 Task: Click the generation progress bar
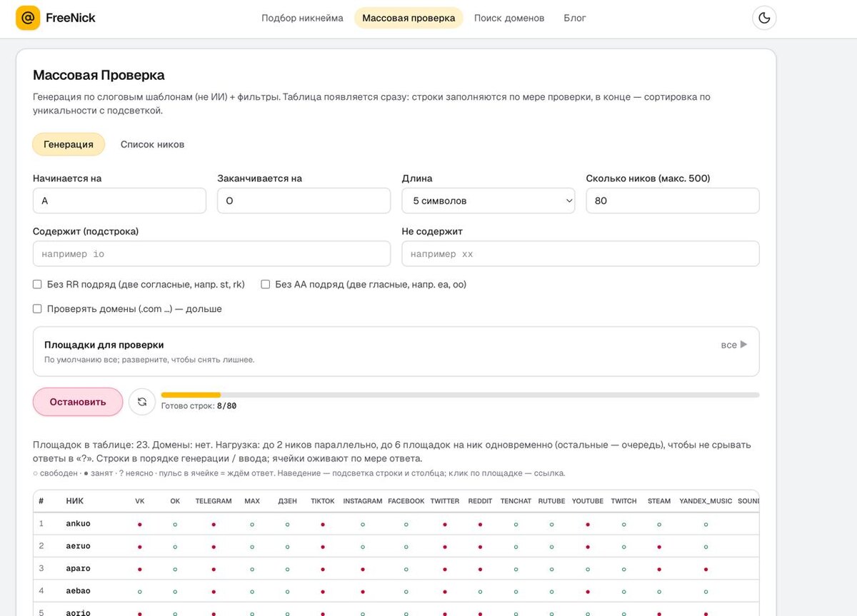click(460, 395)
